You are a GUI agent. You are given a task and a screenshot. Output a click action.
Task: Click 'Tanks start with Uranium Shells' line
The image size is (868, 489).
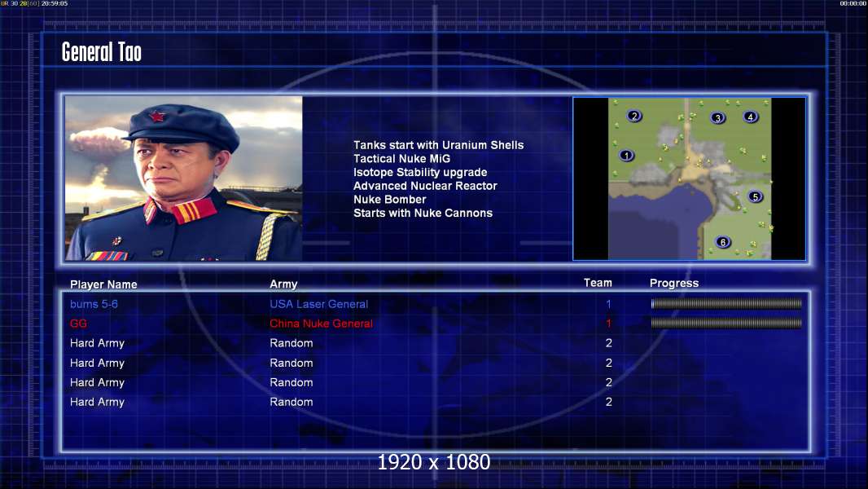[438, 145]
